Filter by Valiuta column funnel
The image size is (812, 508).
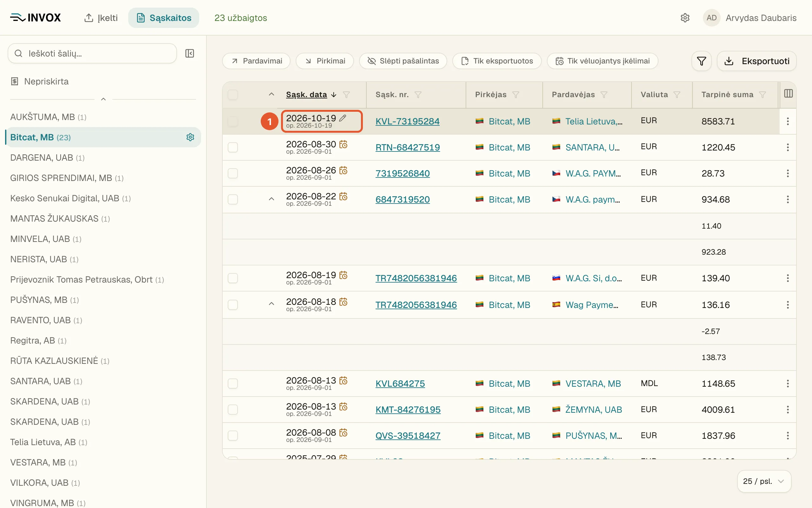coord(677,95)
